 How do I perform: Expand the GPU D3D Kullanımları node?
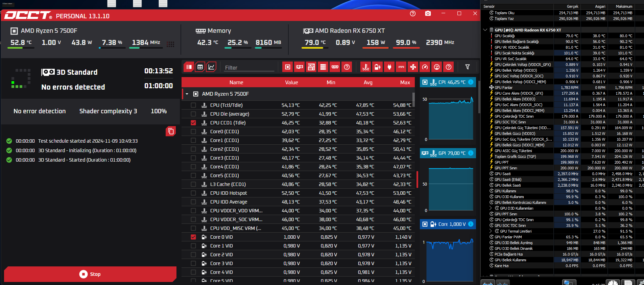491,208
